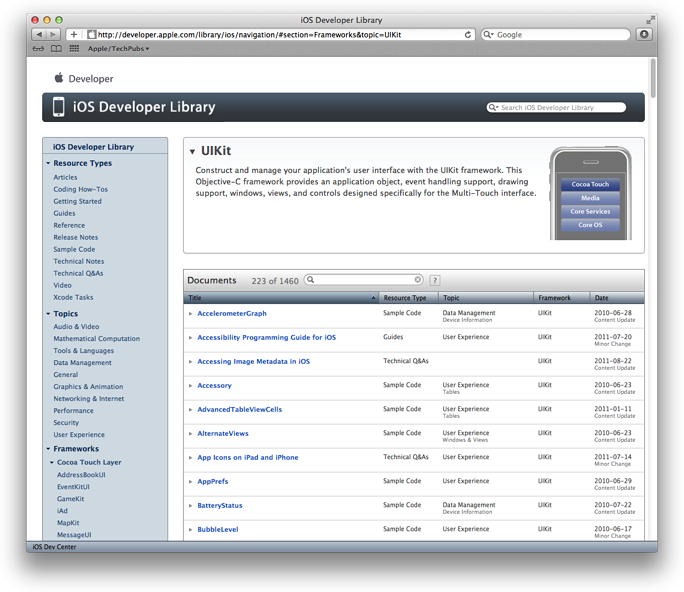Focus the Search iOS Developer Library field
Viewport: 684px width, 592px height.
pyautogui.click(x=556, y=107)
